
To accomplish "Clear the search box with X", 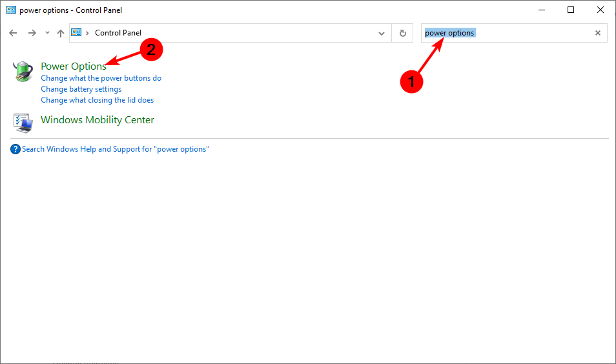I will pos(598,33).
